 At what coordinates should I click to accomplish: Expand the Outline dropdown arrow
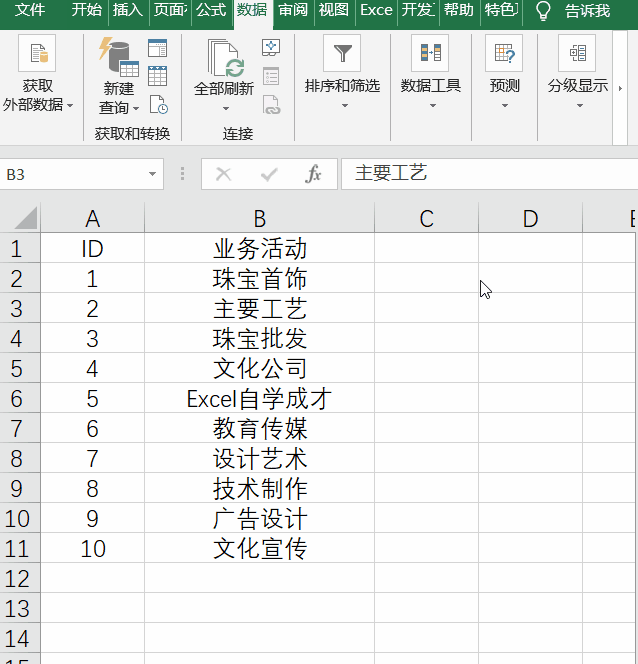click(x=580, y=105)
